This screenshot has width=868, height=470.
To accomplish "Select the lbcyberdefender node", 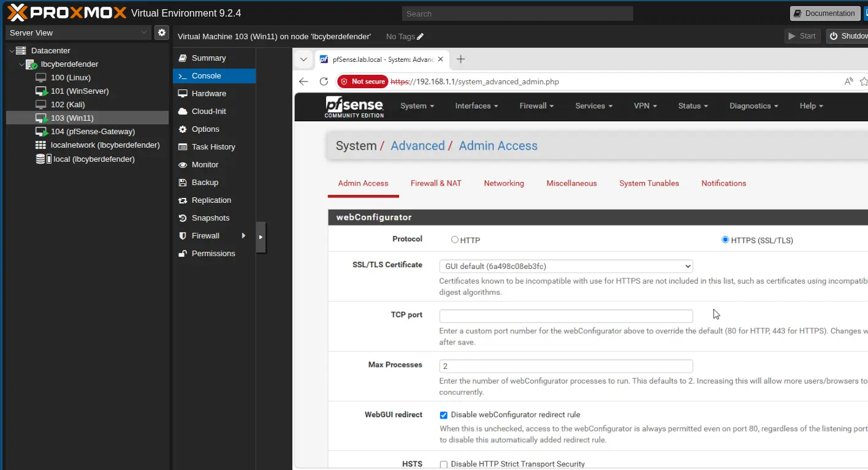I will 69,64.
